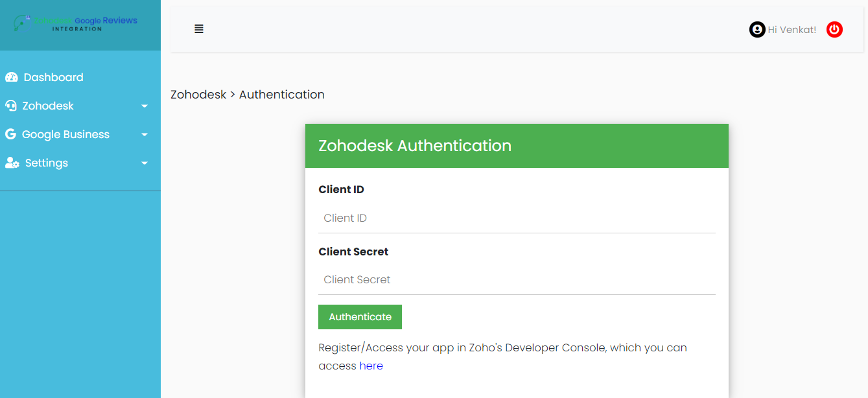Expand the Zohodesk menu arrow
The image size is (868, 398).
[145, 106]
